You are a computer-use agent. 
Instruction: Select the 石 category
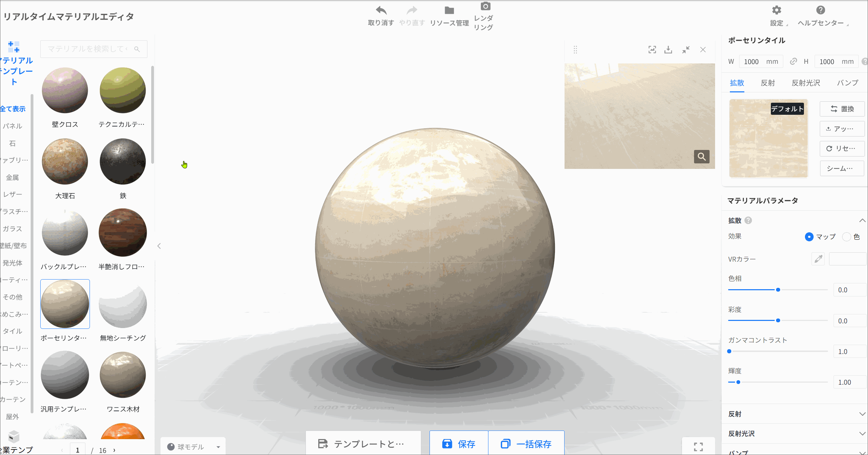coord(12,143)
